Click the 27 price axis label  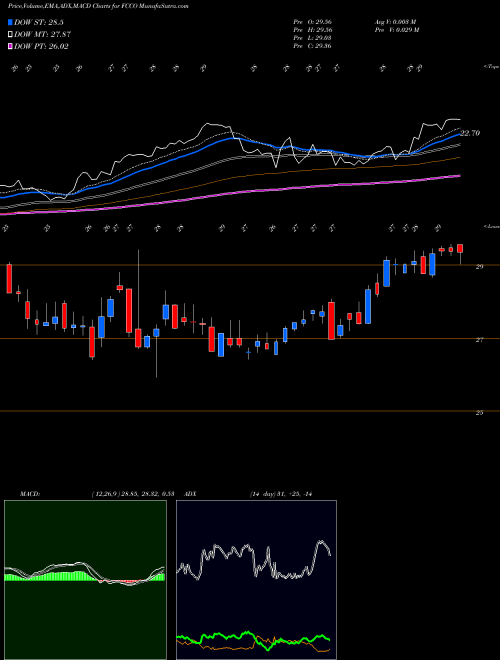(479, 340)
